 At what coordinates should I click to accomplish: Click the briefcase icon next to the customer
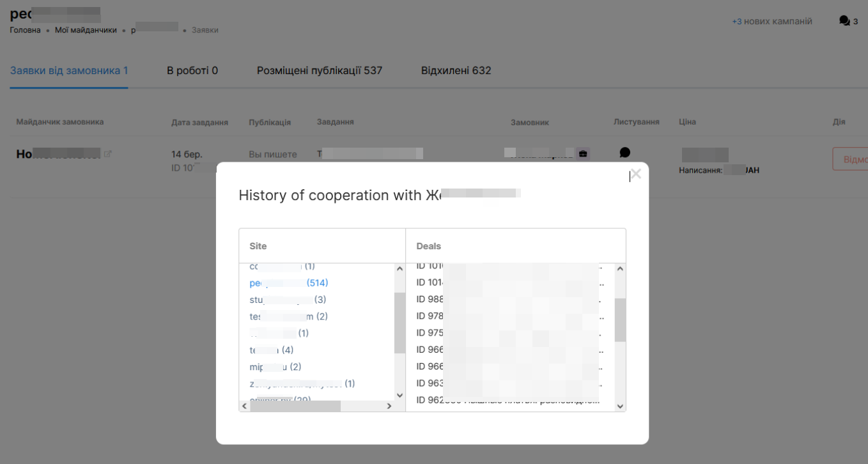point(582,154)
